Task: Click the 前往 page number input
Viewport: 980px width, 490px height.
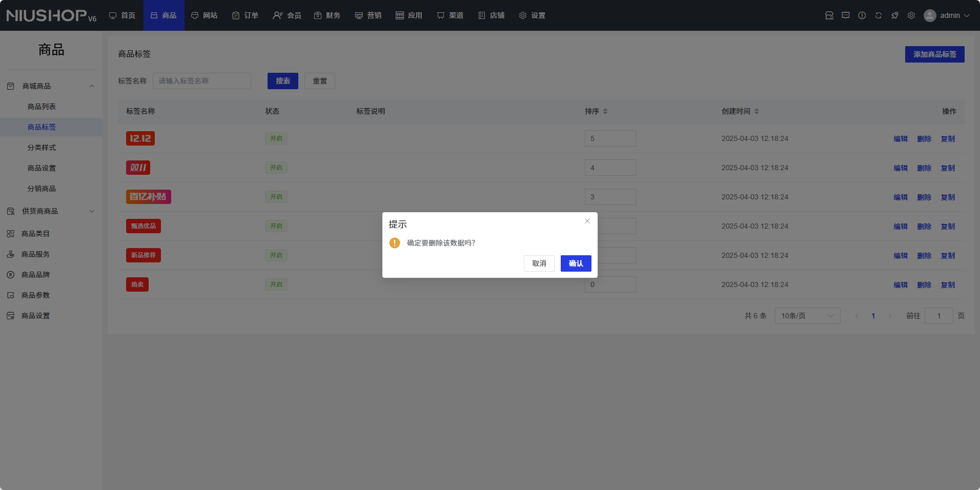Action: (939, 316)
